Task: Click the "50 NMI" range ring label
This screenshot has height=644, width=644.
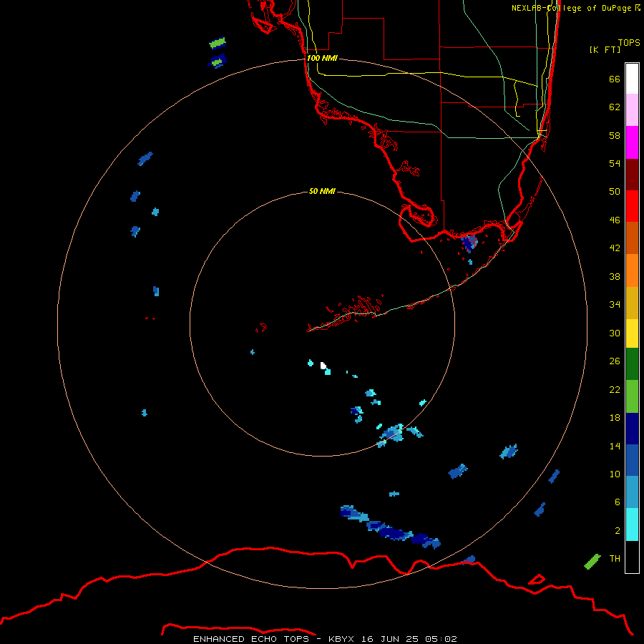Action: pos(322,191)
